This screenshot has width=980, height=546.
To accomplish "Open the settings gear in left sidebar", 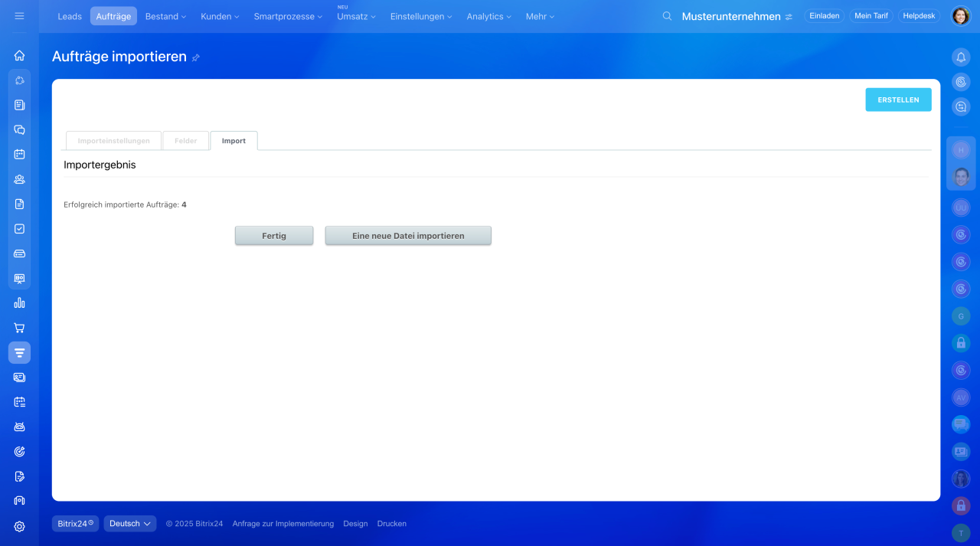I will (x=19, y=526).
